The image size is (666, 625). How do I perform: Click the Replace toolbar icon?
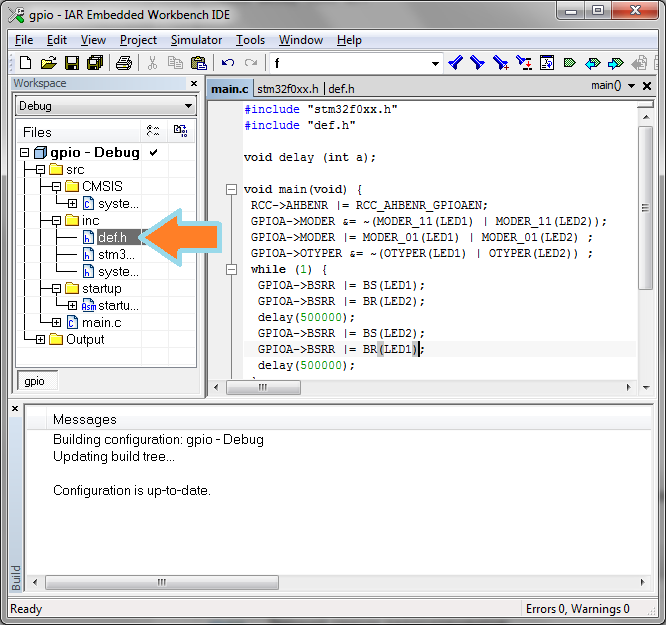[x=524, y=63]
